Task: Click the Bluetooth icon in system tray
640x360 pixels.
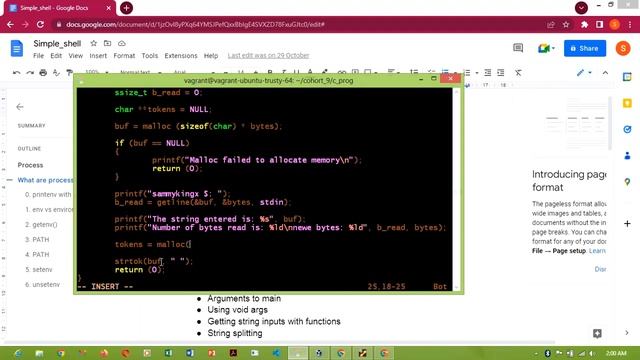Action: pyautogui.click(x=548, y=353)
